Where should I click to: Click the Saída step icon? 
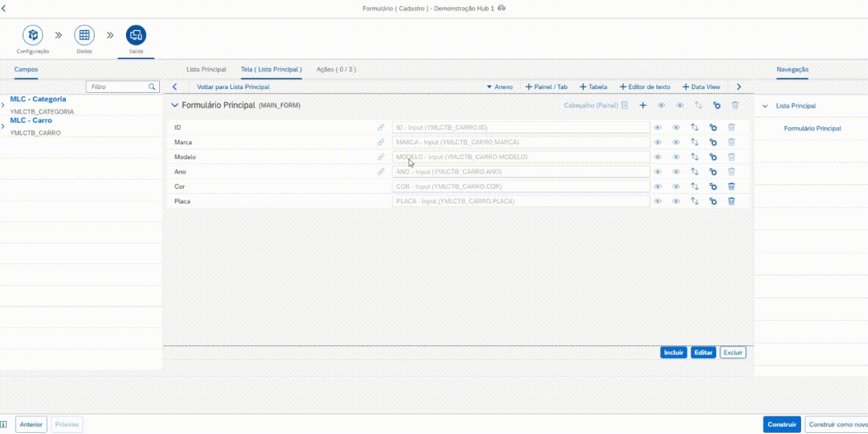coord(136,35)
